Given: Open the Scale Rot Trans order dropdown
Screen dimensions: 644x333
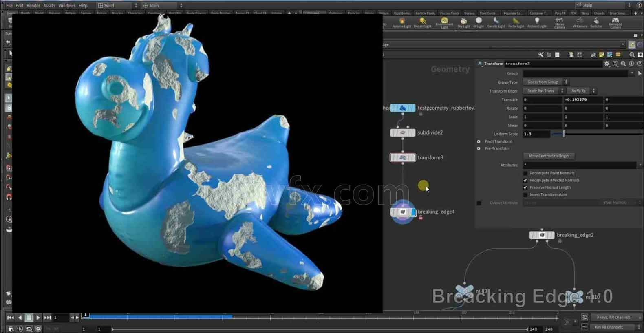Looking at the screenshot, I should 544,91.
